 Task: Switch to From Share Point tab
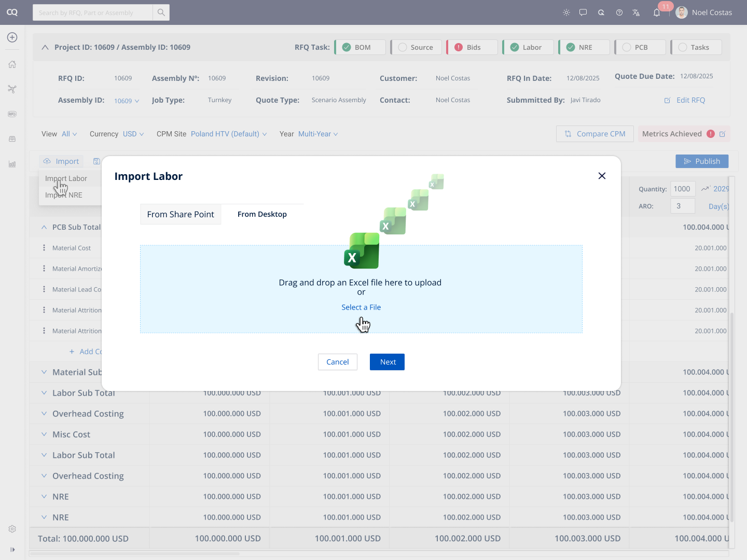pos(181,214)
